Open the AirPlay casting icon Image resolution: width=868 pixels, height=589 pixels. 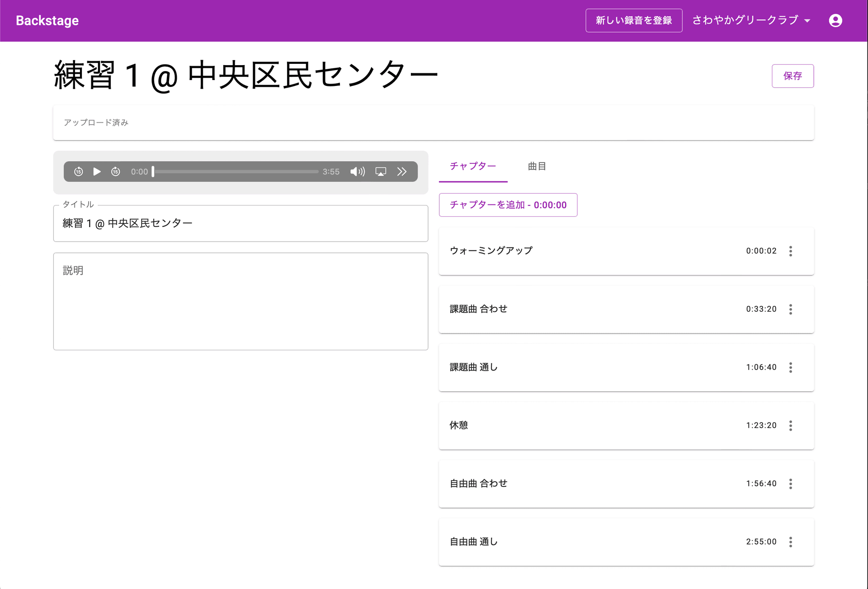pos(381,171)
